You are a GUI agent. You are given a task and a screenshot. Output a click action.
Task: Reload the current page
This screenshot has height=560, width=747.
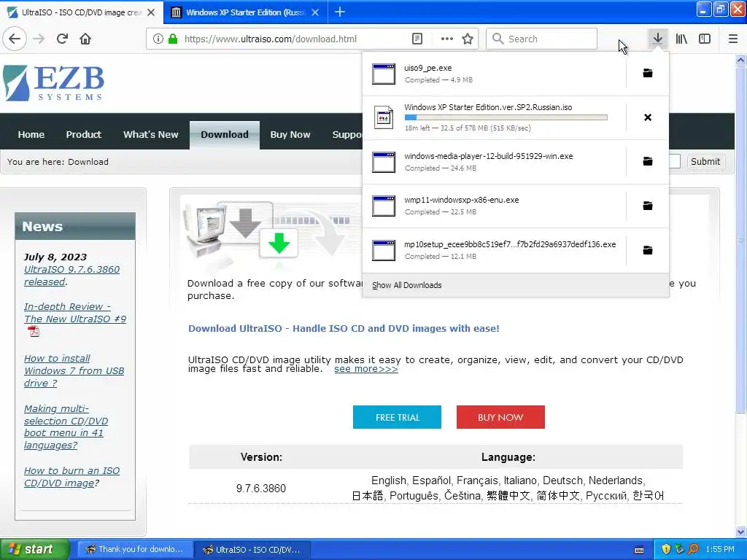point(63,39)
